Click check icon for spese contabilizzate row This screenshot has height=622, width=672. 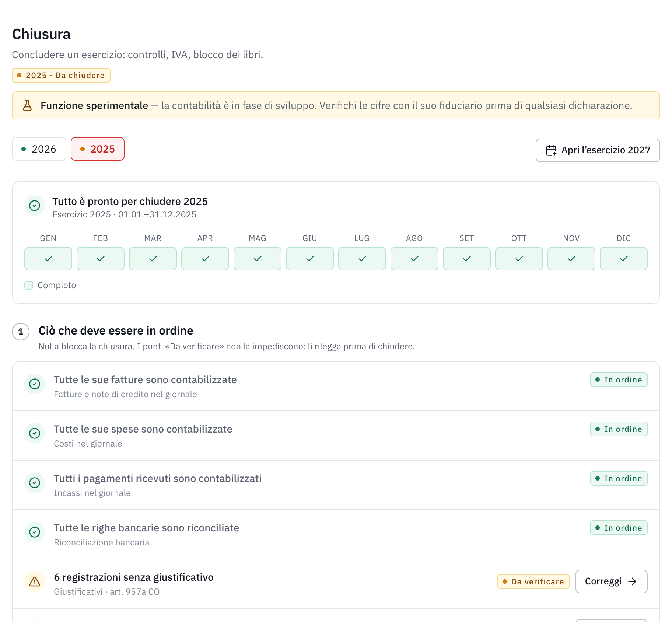point(35,433)
